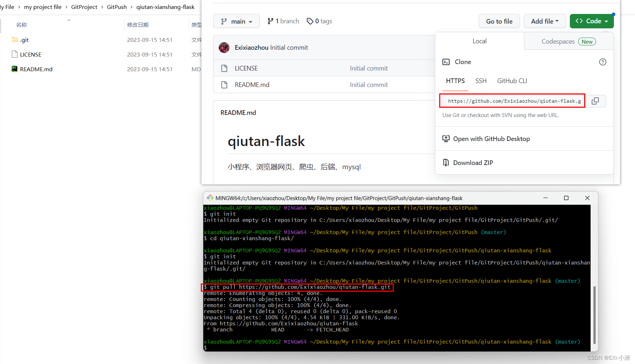Click the GitHub Desktop download icon
This screenshot has height=364, width=635.
(x=446, y=139)
